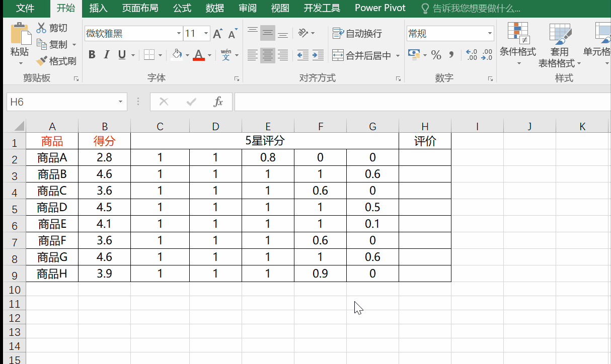Open number format dropdown 常规
Screen dimensions: 611x364
(490, 34)
